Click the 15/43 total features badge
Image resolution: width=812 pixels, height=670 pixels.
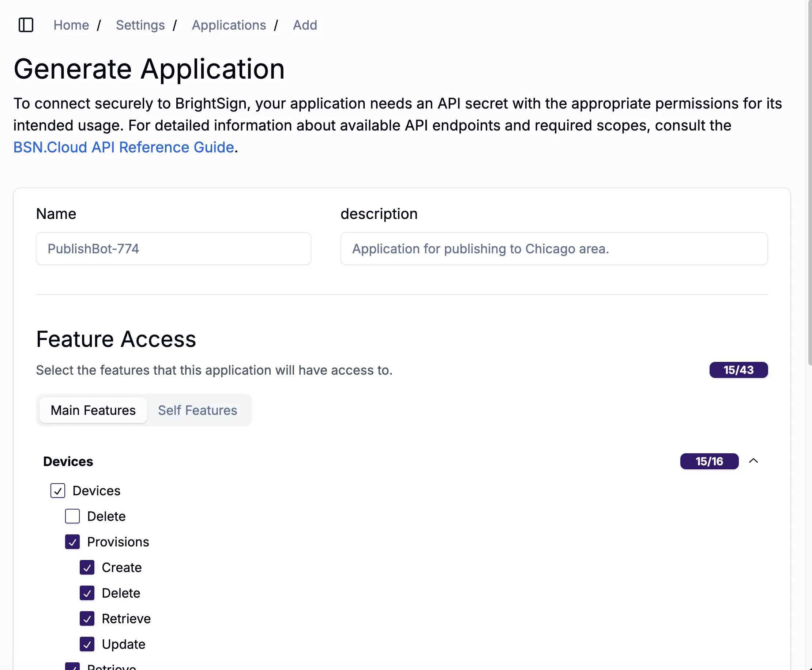(738, 370)
